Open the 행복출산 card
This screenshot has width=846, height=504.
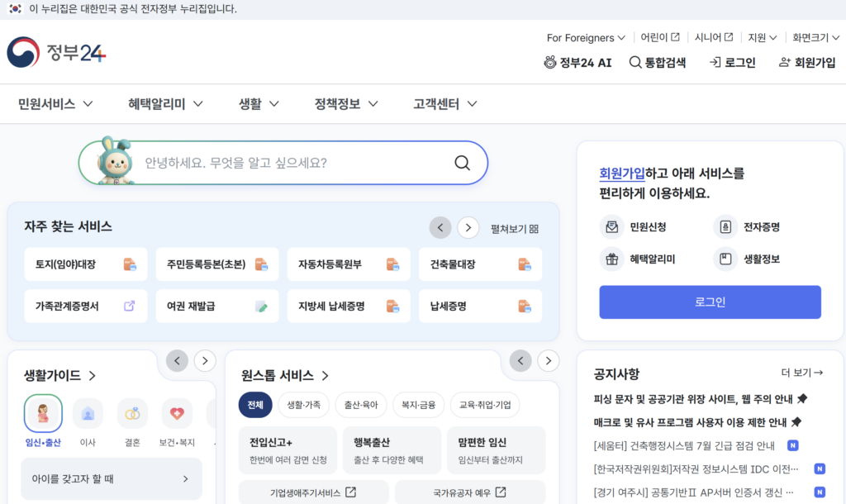392,450
